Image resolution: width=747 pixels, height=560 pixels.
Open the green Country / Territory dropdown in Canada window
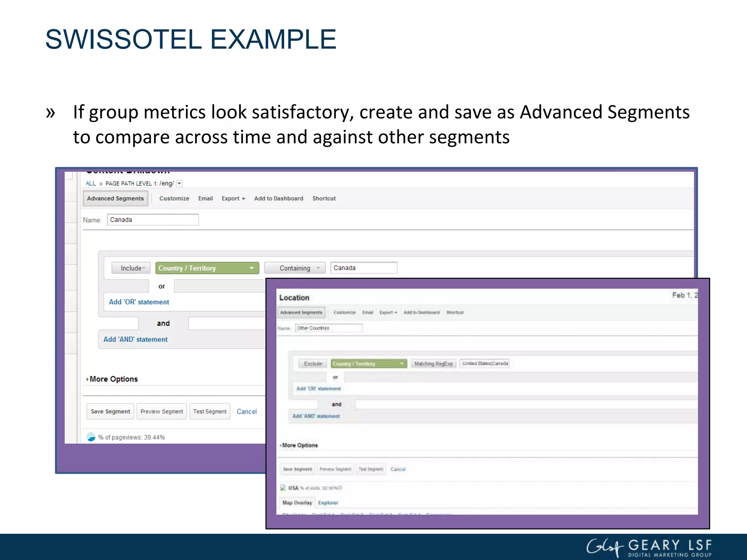[207, 268]
